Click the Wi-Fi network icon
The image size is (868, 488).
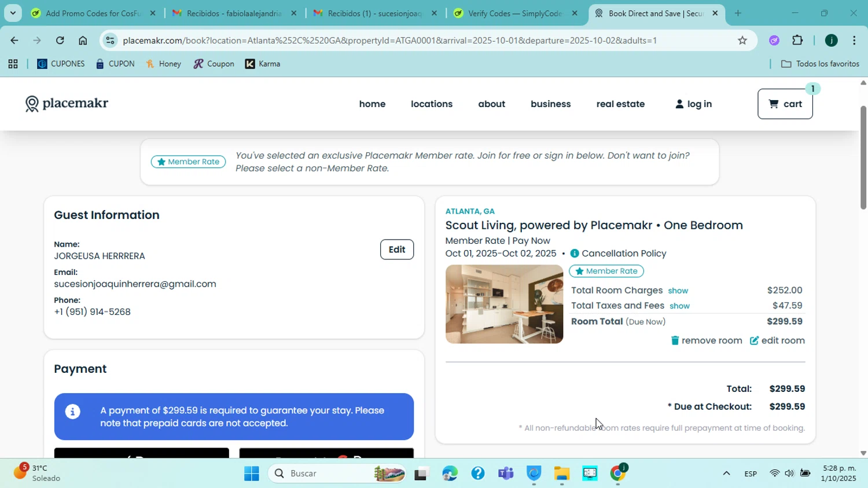coord(774,474)
